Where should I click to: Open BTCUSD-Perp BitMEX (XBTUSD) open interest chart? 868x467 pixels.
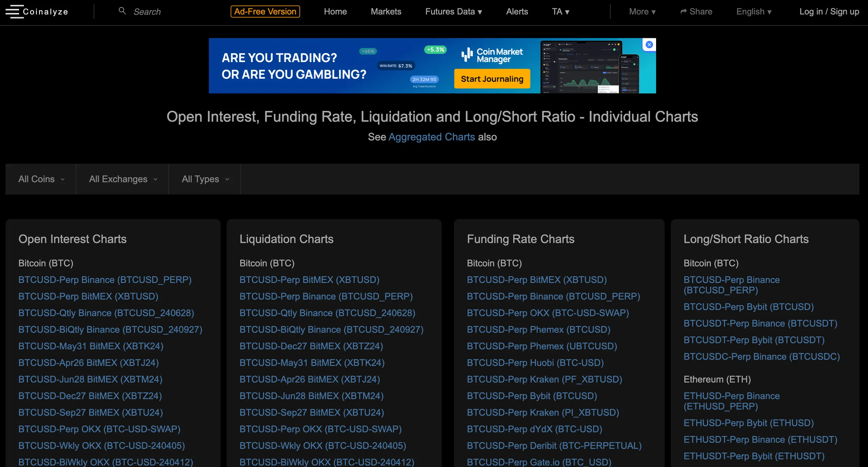pos(88,296)
